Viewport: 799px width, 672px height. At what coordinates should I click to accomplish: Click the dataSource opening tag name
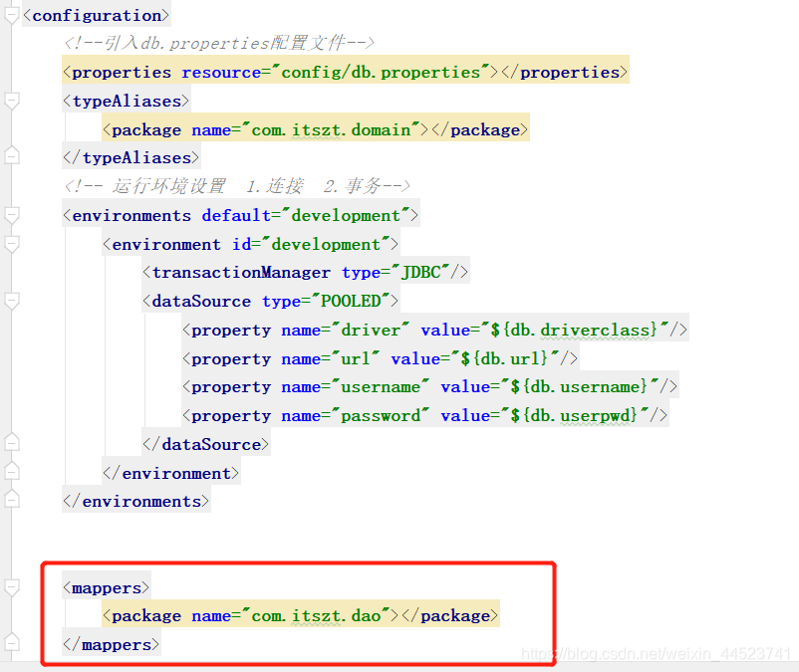point(201,301)
